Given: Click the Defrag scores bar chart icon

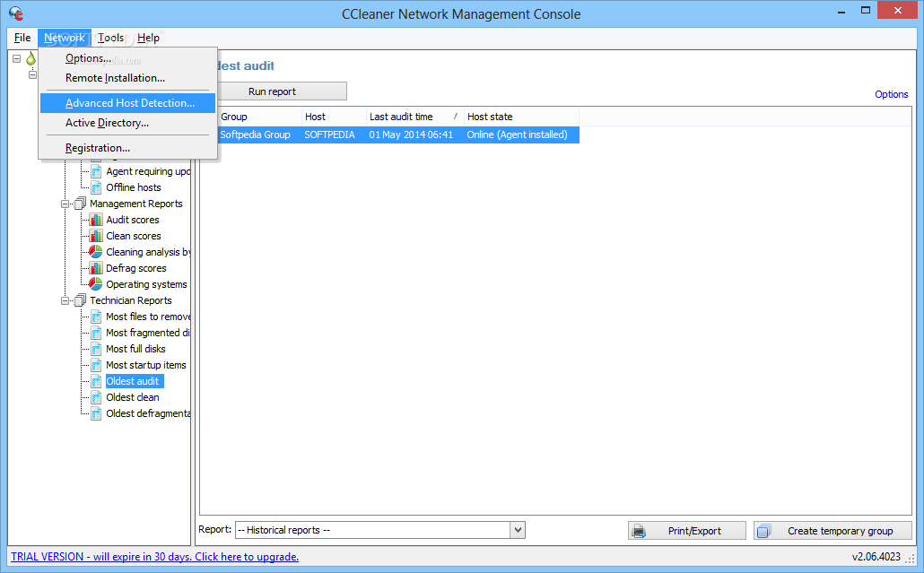Looking at the screenshot, I should pyautogui.click(x=95, y=268).
